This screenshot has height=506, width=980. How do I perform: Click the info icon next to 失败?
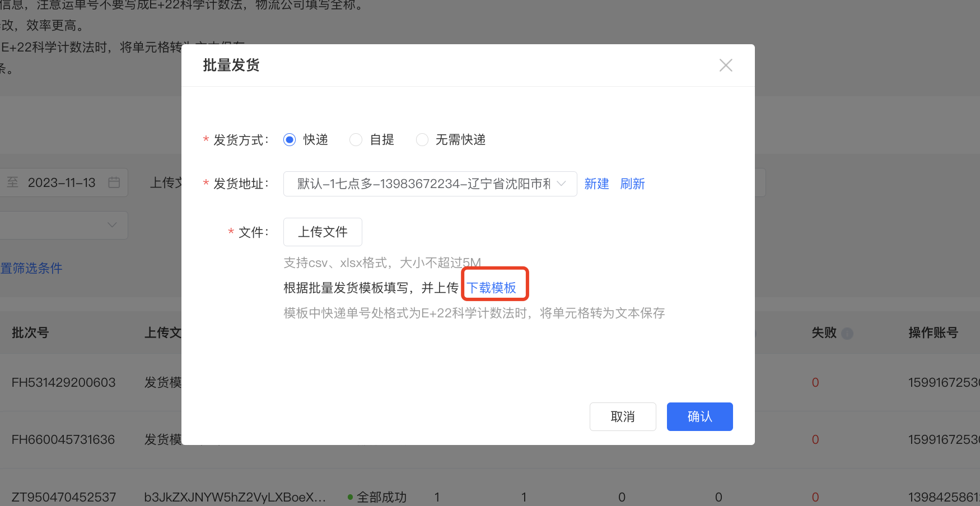[x=847, y=334]
